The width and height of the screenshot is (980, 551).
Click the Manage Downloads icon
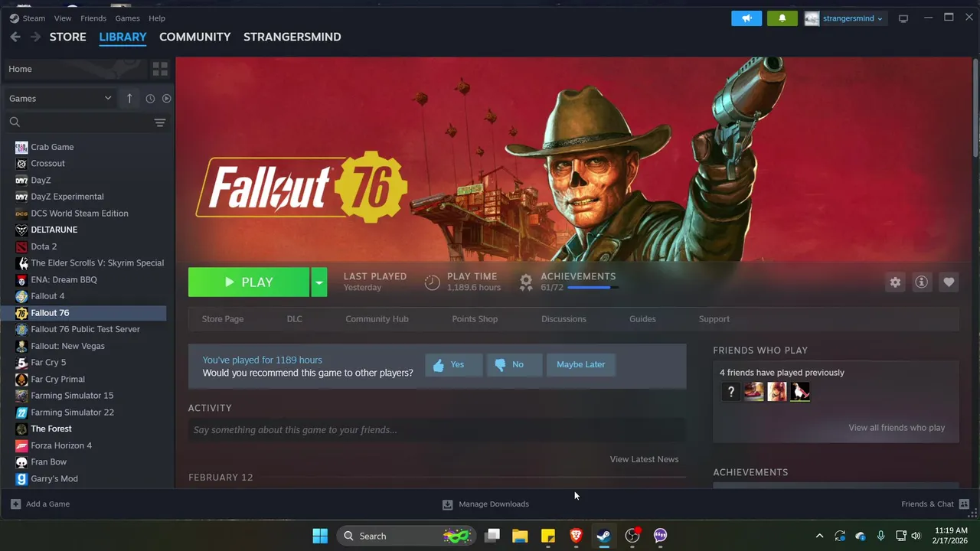pyautogui.click(x=448, y=504)
